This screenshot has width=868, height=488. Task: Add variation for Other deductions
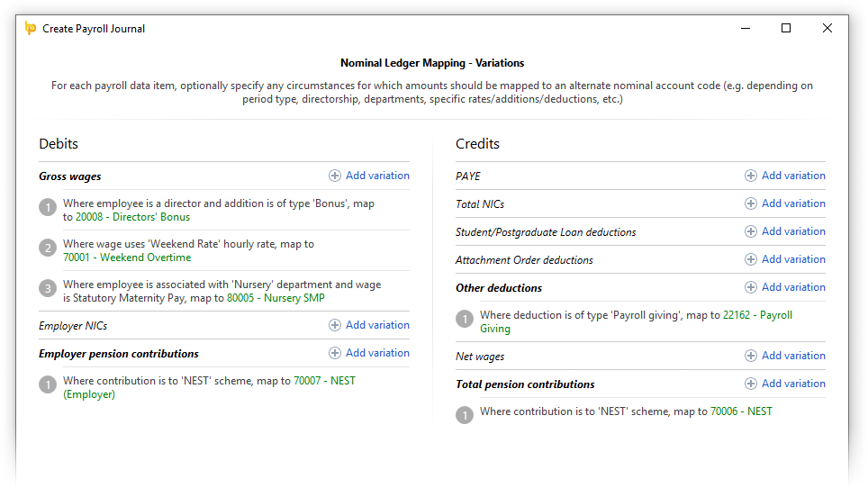click(x=785, y=287)
